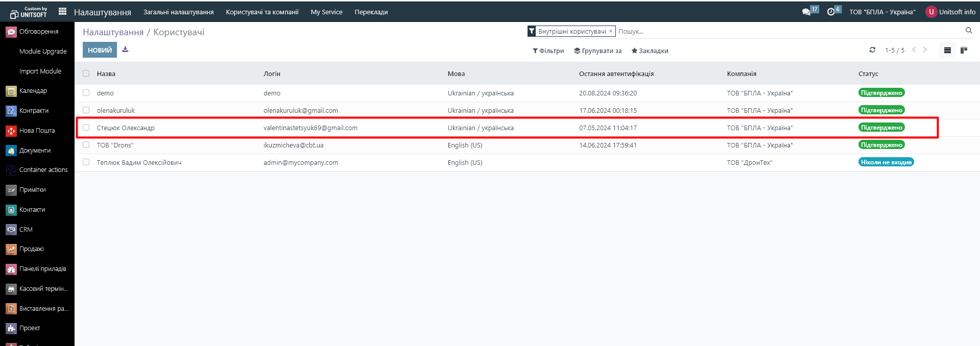Switch to list view icon
The height and width of the screenshot is (346, 980).
click(947, 50)
